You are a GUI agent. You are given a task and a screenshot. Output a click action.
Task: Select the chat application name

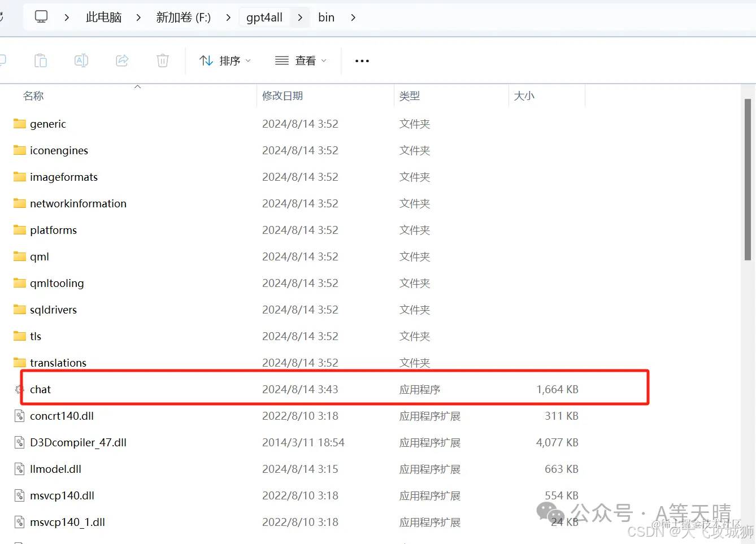[41, 389]
